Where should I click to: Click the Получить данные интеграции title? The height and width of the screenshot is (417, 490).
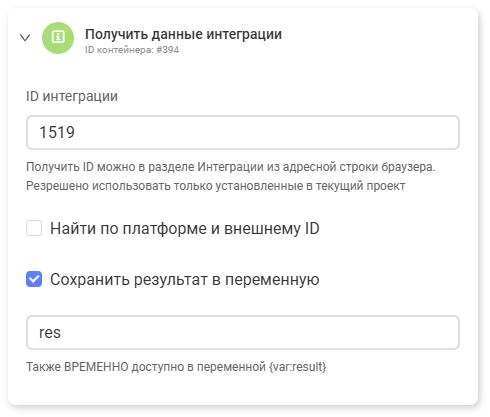pyautogui.click(x=183, y=34)
